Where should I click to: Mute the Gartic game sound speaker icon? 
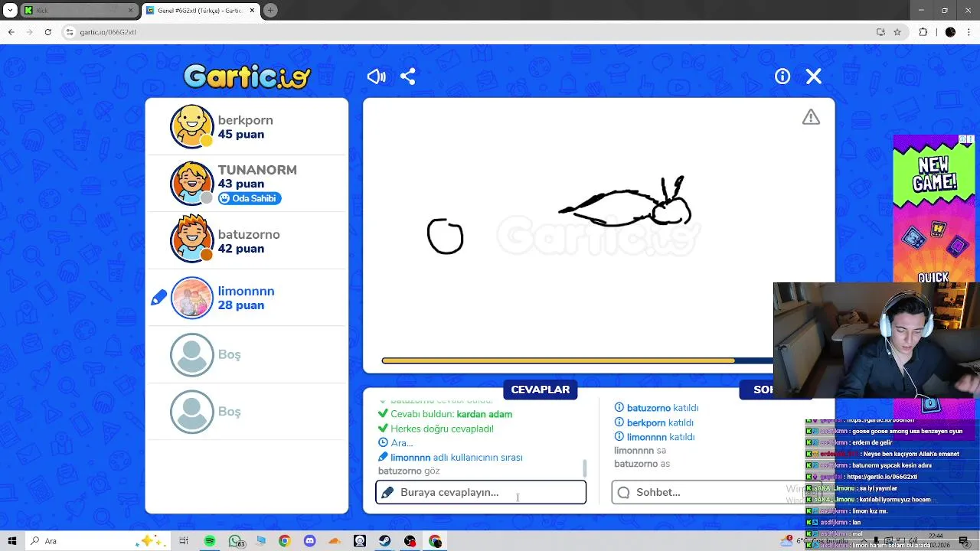coord(376,77)
